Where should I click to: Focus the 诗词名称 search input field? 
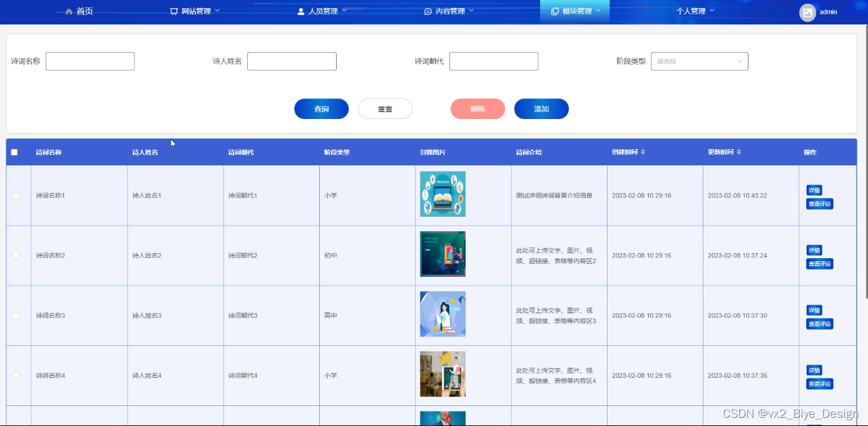(x=90, y=61)
